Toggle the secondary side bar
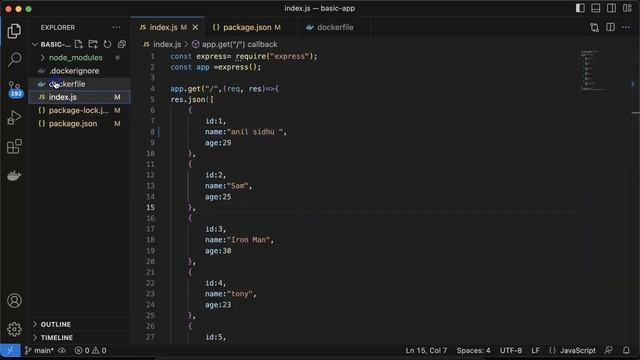 tap(611, 8)
